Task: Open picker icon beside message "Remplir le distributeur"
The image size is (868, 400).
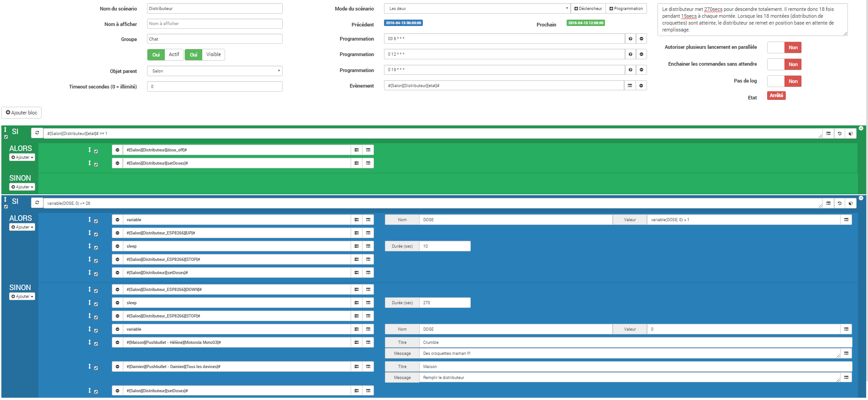Action: click(846, 378)
